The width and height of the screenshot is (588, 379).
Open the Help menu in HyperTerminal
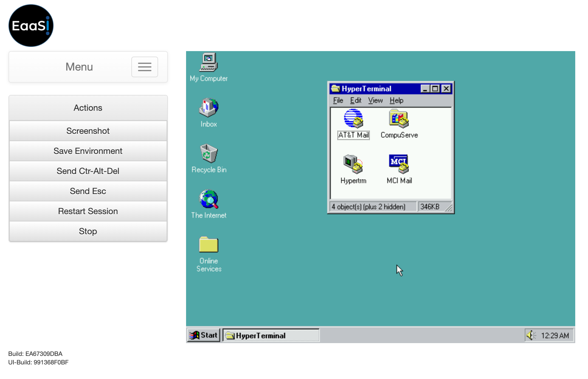tap(396, 100)
